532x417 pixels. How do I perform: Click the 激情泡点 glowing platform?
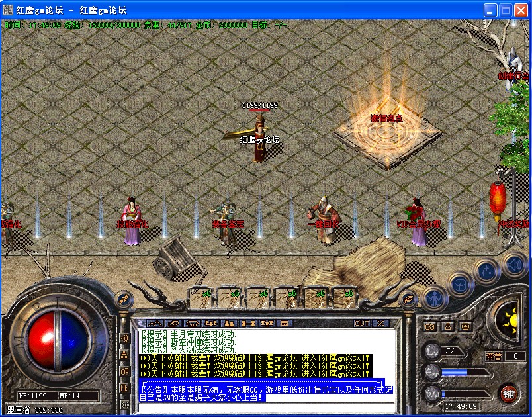(387, 134)
